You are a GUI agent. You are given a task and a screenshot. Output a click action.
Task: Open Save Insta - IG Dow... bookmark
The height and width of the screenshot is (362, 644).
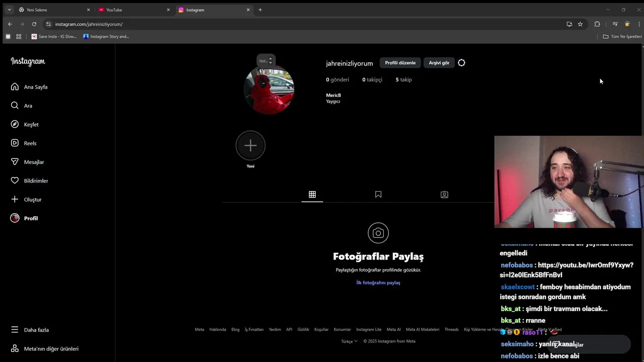(x=54, y=37)
